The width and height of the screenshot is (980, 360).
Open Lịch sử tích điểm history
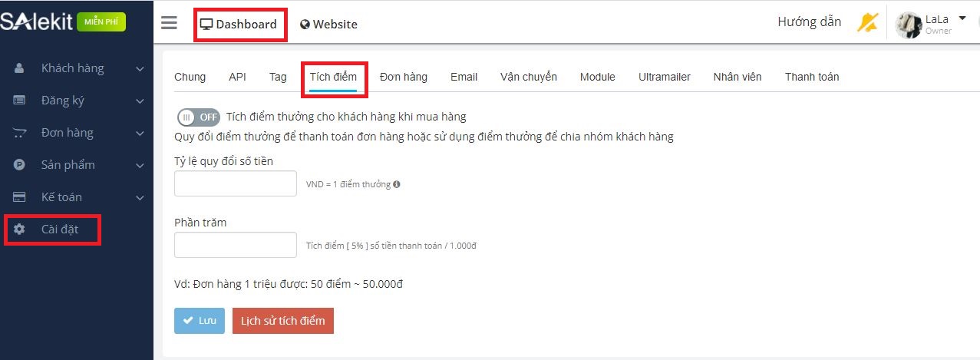pyautogui.click(x=282, y=321)
